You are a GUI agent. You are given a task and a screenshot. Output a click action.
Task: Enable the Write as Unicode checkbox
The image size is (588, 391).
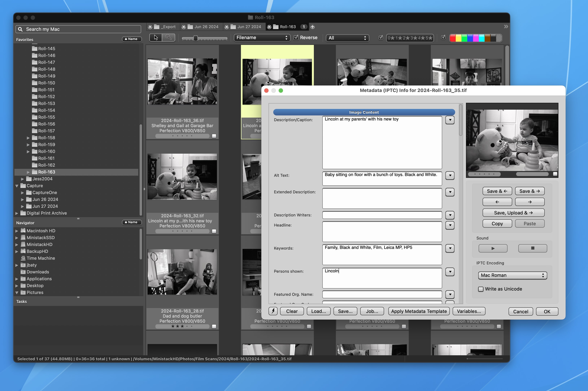click(x=480, y=289)
